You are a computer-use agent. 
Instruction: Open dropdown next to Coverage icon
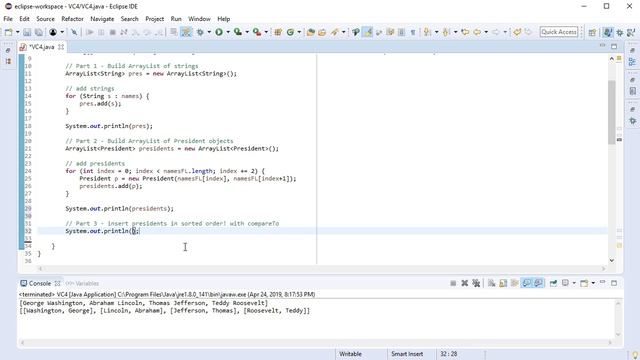[247, 32]
